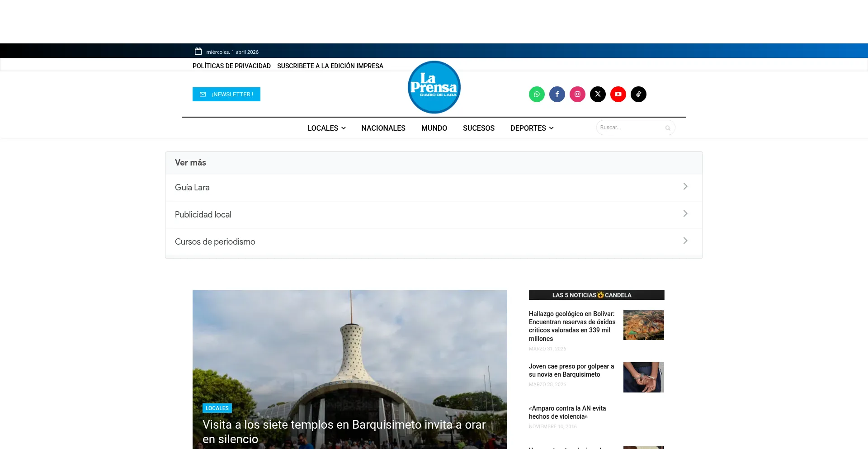Focus the Buscar search field
This screenshot has height=449, width=868.
pos(636,128)
